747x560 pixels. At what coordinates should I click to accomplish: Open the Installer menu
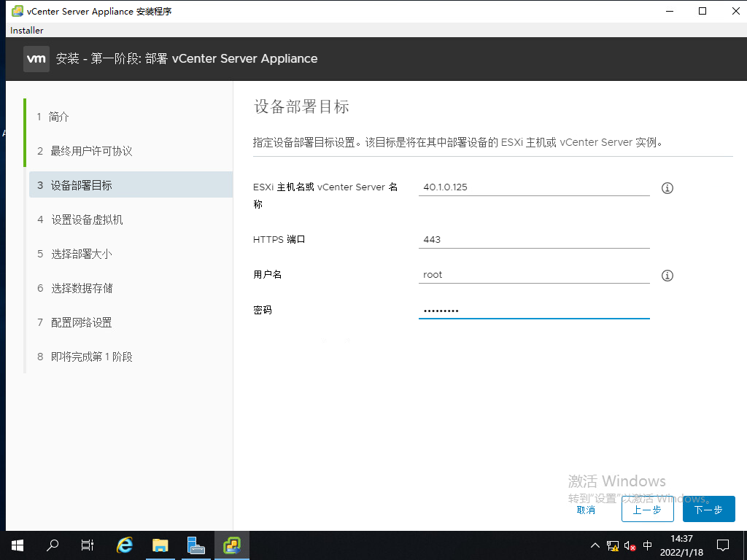[27, 30]
